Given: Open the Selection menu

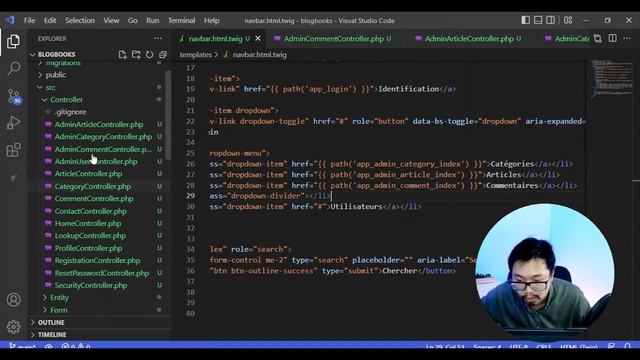Looking at the screenshot, I should click(80, 20).
